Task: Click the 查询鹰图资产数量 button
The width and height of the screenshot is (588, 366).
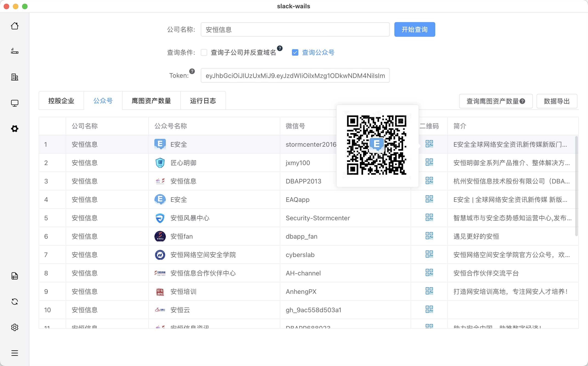Action: point(492,101)
